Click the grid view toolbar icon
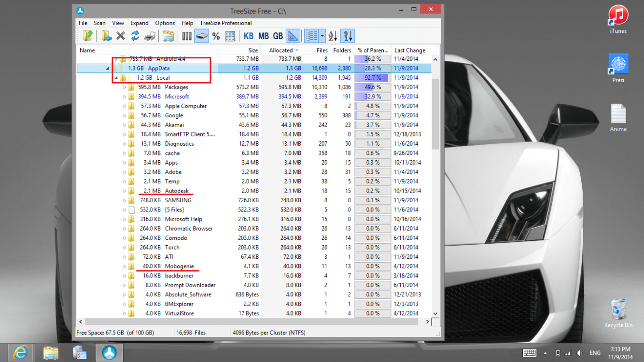The image size is (644, 362). coord(230,36)
